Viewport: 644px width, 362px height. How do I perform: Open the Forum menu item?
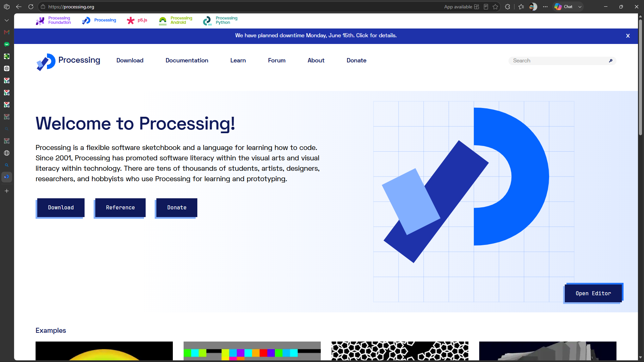tap(277, 60)
